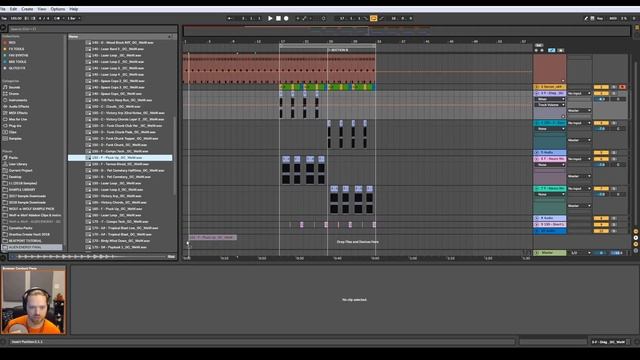Click the Follow arrow icon in transport
This screenshot has width=640, height=360.
pyautogui.click(x=230, y=18)
